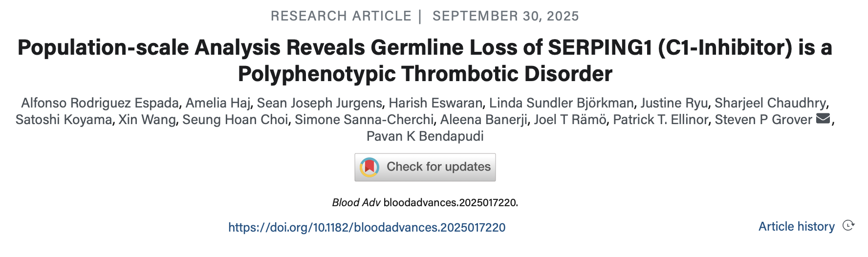Click the email envelope icon beside Steven P Grover
868x257 pixels.
click(823, 119)
